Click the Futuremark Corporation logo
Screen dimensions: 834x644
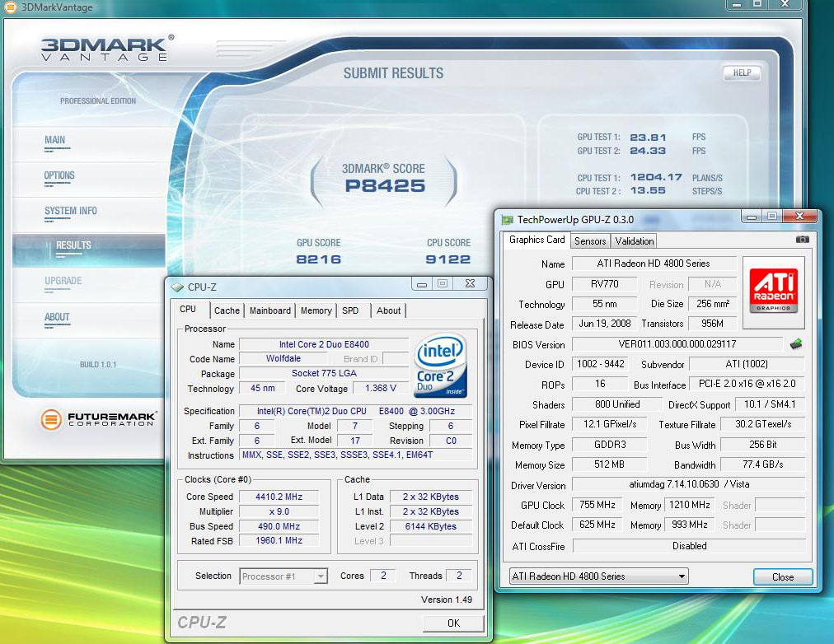(x=98, y=419)
